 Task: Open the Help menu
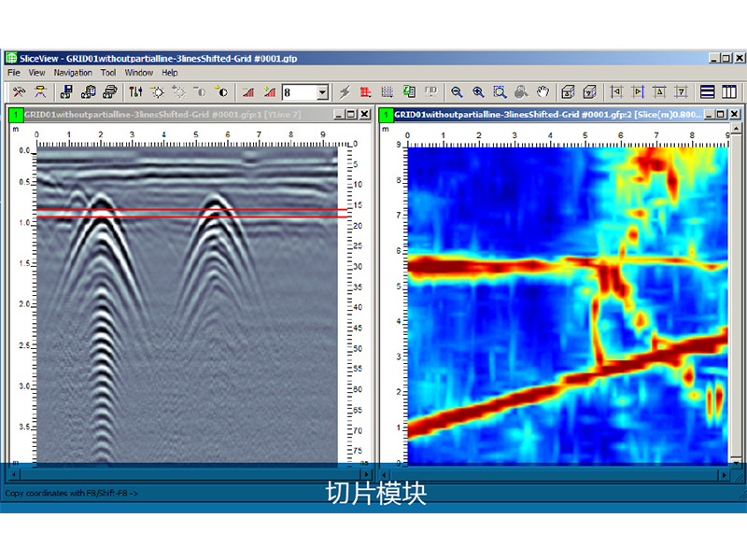(170, 73)
